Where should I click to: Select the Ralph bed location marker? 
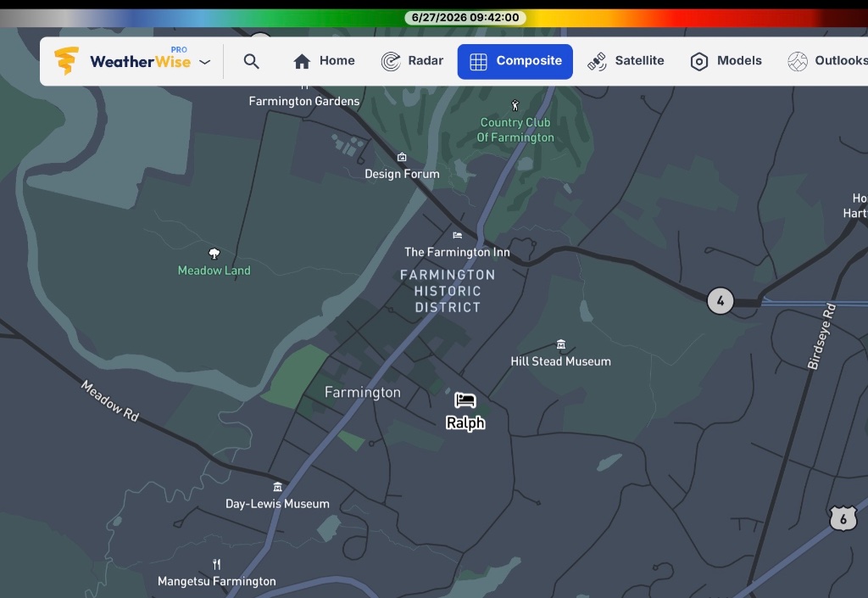click(x=465, y=400)
